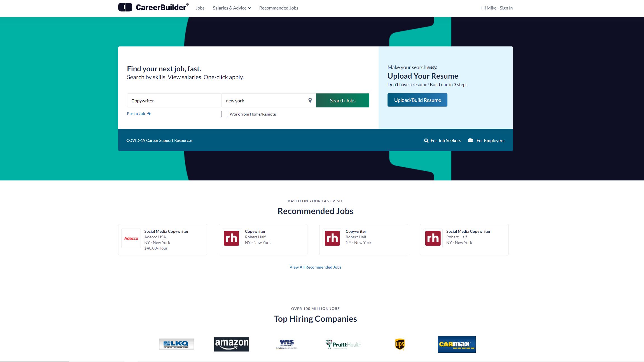The width and height of the screenshot is (644, 362).
Task: Select Recommended Jobs from navigation
Action: click(278, 8)
